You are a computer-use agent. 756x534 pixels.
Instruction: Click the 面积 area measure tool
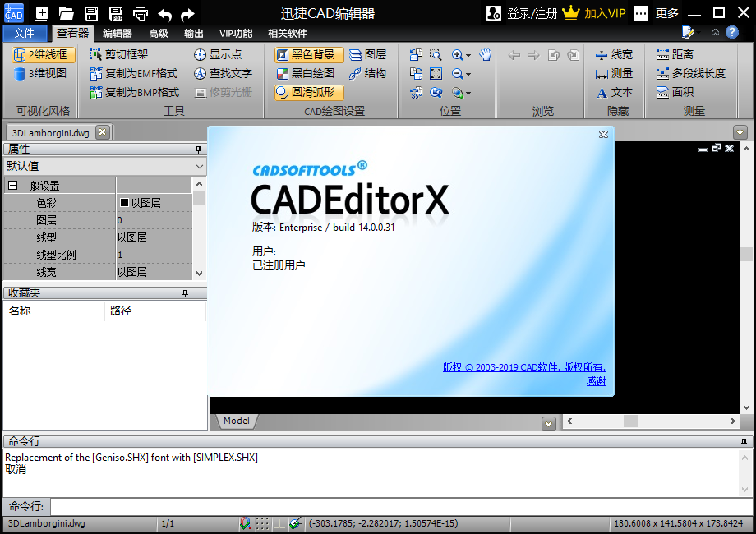pos(675,92)
